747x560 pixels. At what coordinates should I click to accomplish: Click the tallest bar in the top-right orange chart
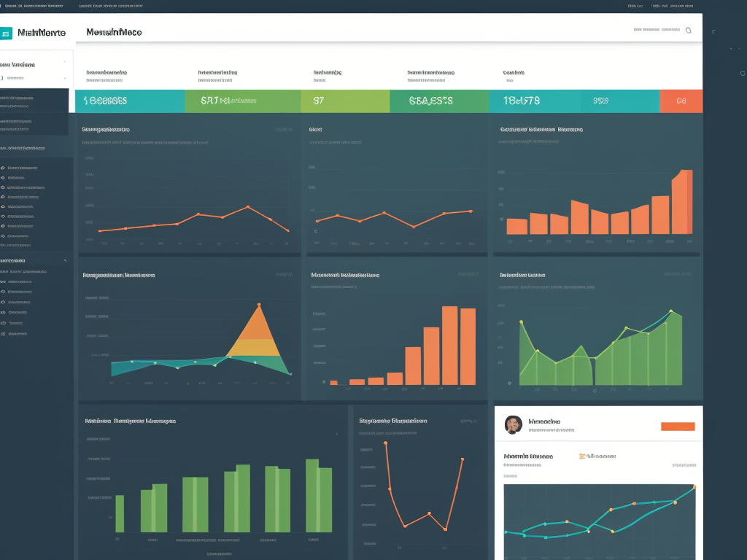pyautogui.click(x=682, y=202)
